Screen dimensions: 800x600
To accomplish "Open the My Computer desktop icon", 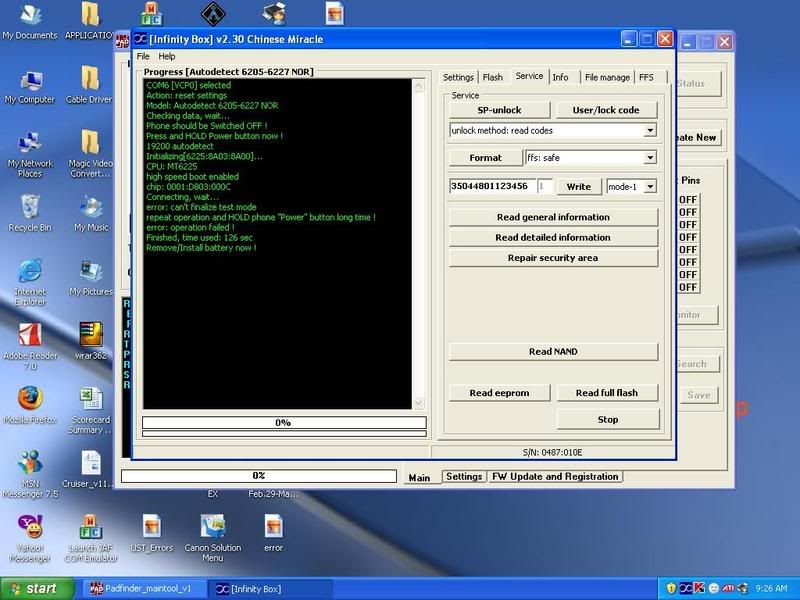I will coord(30,87).
